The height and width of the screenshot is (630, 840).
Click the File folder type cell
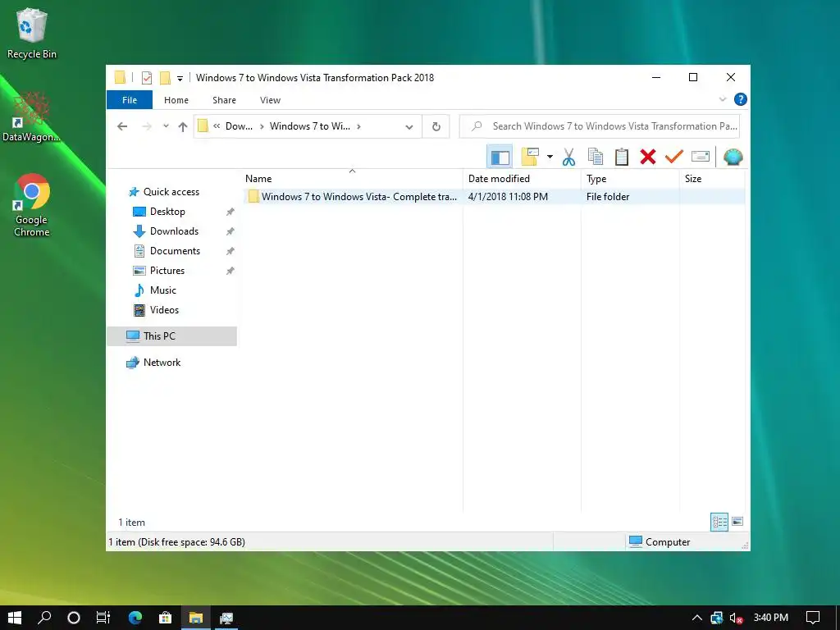pyautogui.click(x=608, y=197)
